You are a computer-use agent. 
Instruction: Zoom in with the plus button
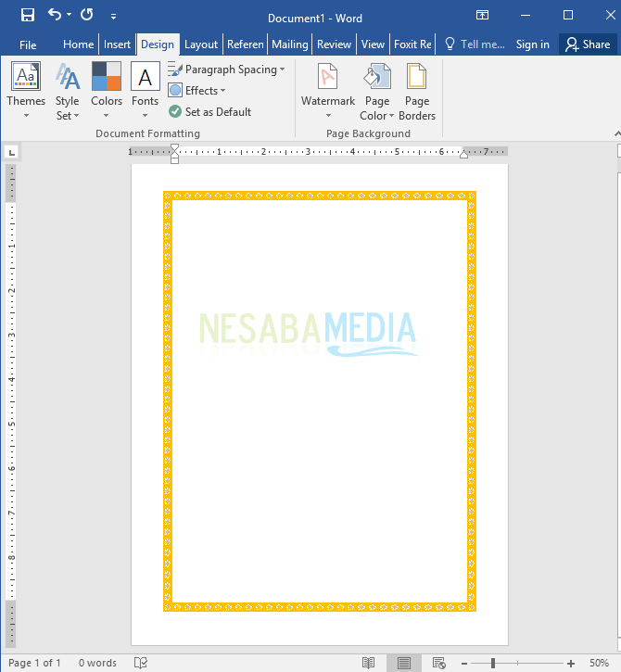pyautogui.click(x=571, y=663)
